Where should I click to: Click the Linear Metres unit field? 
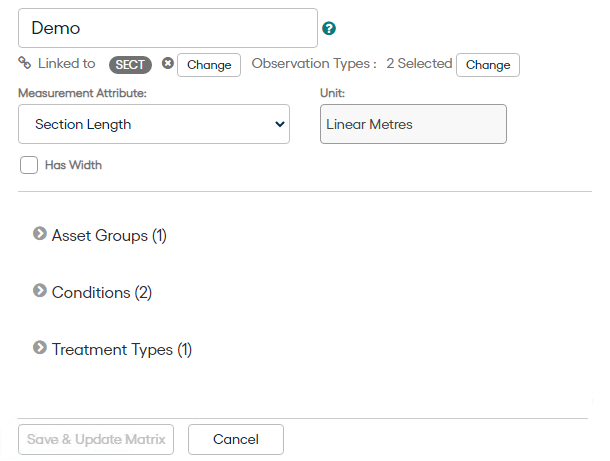pos(413,124)
